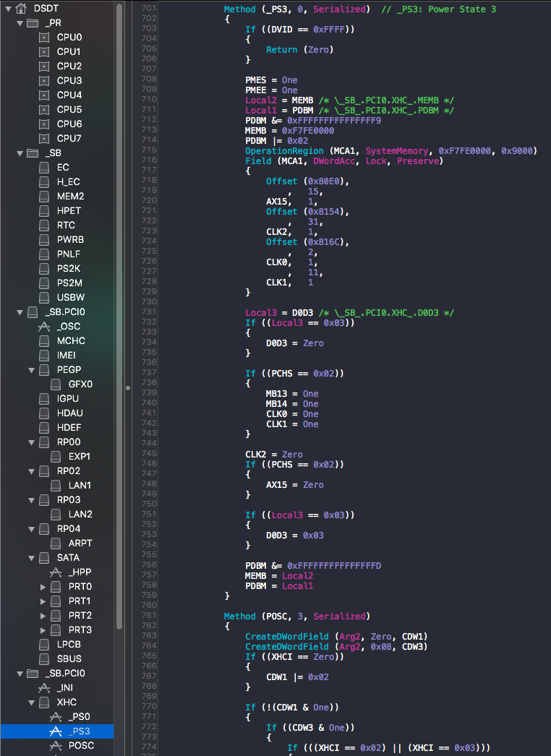Click the POSC method icon
The height and width of the screenshot is (756, 551).
tap(56, 746)
